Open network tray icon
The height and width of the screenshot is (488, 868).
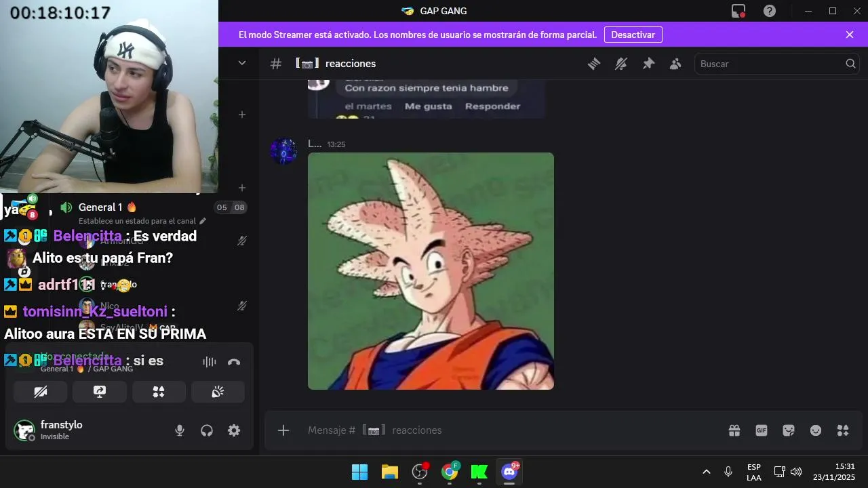(779, 472)
